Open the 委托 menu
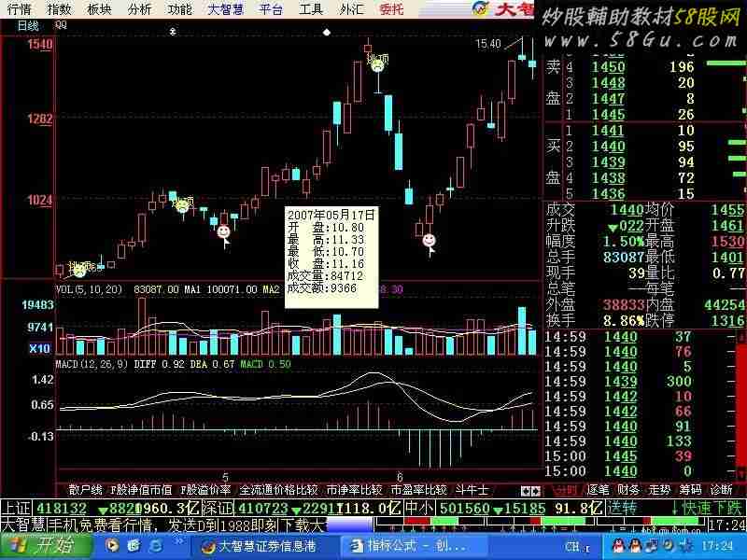747x560 pixels. point(391,9)
